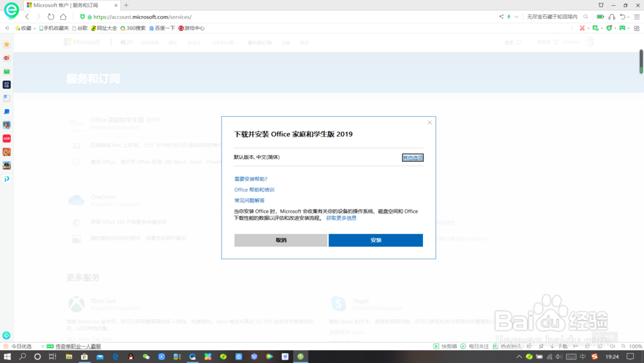Open the browser hamburger menu
The image size is (644, 363).
(637, 17)
